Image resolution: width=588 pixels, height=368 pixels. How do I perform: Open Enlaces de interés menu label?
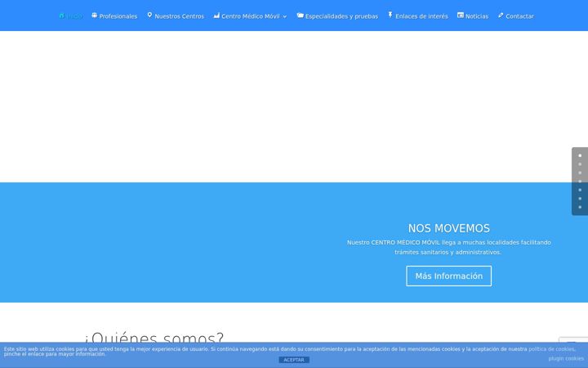coord(421,16)
